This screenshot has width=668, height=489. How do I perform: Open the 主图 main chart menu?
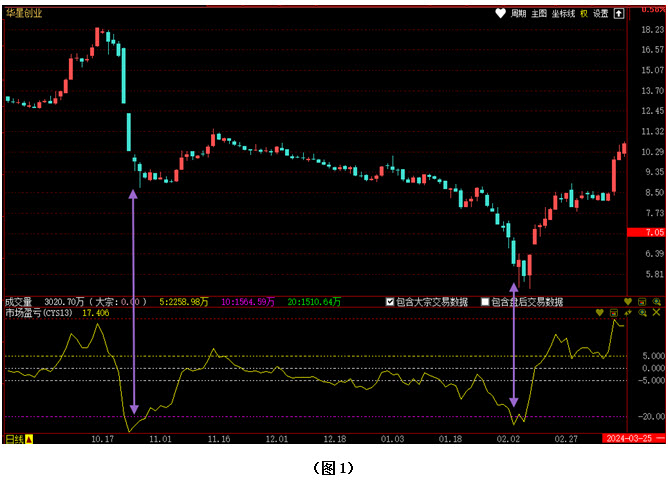tap(539, 14)
